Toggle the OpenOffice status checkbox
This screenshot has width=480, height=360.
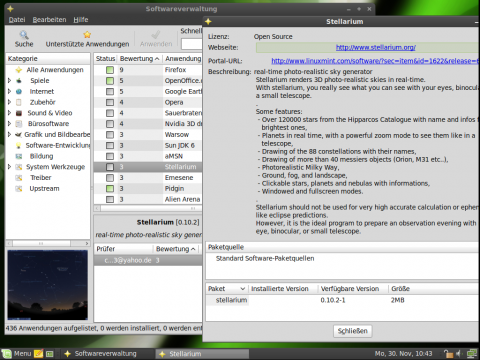[x=110, y=81]
